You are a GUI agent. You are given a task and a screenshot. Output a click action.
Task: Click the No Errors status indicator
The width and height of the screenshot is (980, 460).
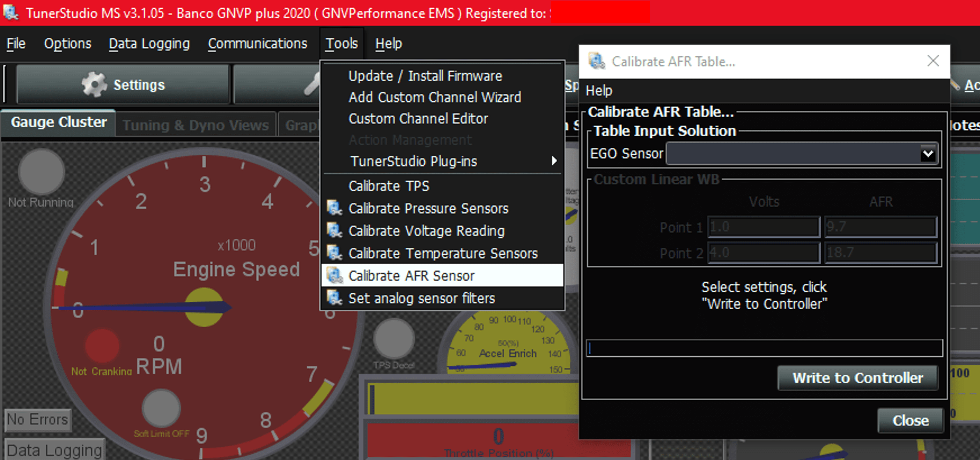[x=38, y=420]
